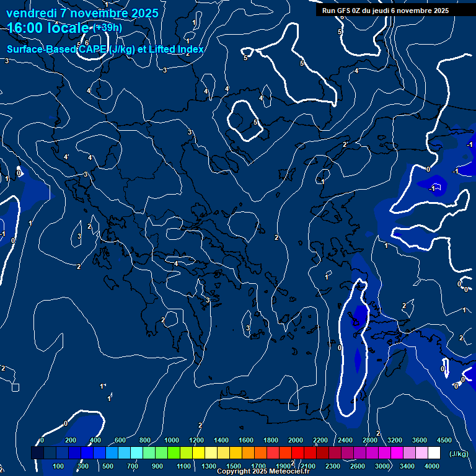The height and width of the screenshot is (476, 476).
Task: Select the bright blue swatch between 300 and 400
Action: (x=87, y=452)
